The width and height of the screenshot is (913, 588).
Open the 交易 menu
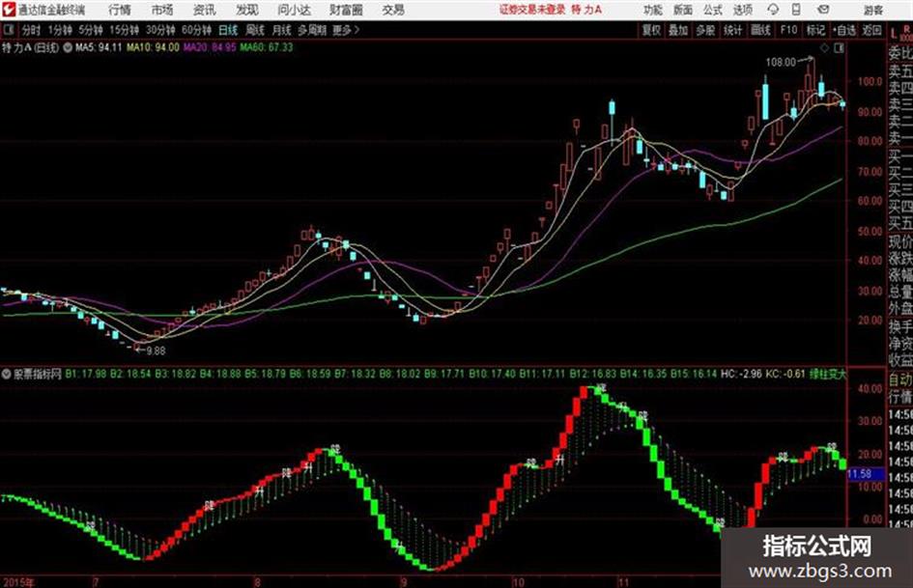[x=393, y=10]
